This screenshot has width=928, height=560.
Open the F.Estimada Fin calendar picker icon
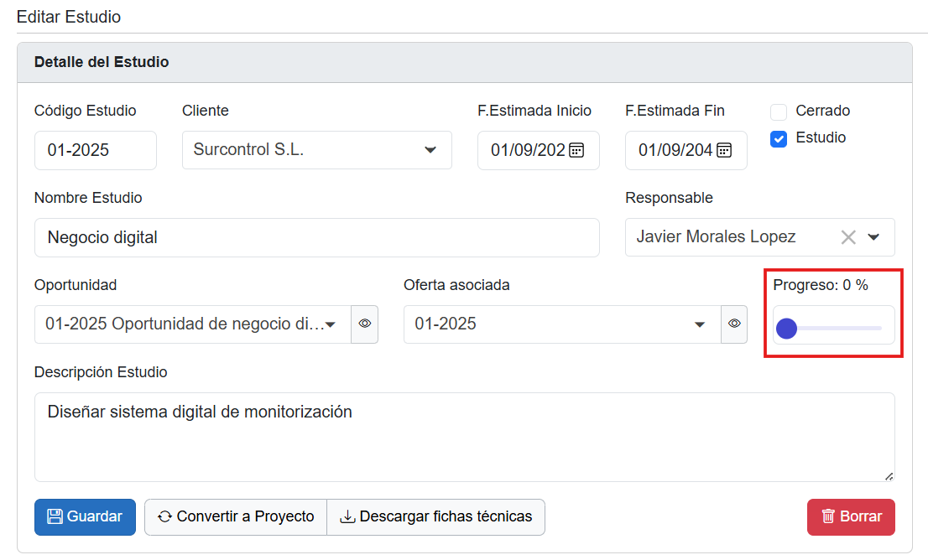pyautogui.click(x=724, y=150)
